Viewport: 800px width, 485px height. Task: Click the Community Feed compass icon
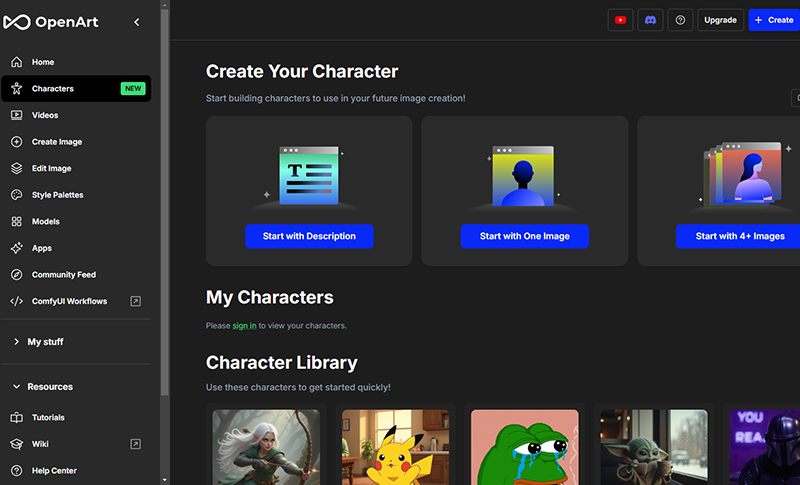17,274
